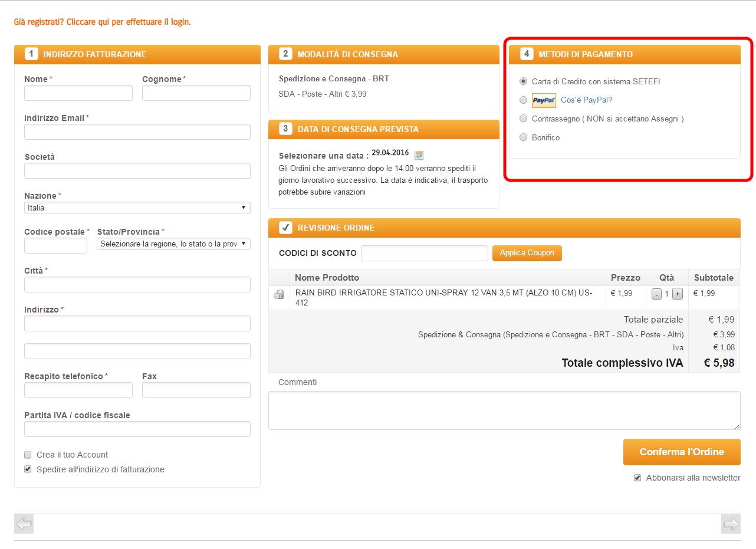Image resolution: width=756 pixels, height=549 pixels.
Task: Click the left arrow at page bottom
Action: (x=24, y=524)
